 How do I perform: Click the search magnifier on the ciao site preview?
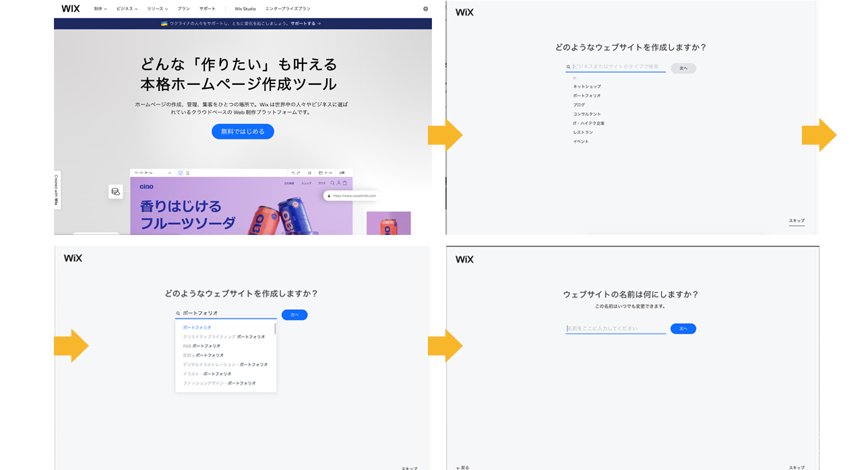click(x=332, y=183)
